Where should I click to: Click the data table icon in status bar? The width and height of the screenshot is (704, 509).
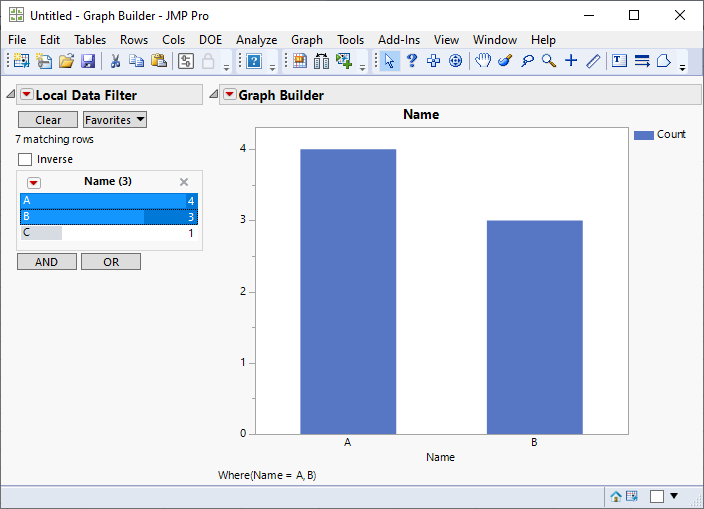coord(632,496)
